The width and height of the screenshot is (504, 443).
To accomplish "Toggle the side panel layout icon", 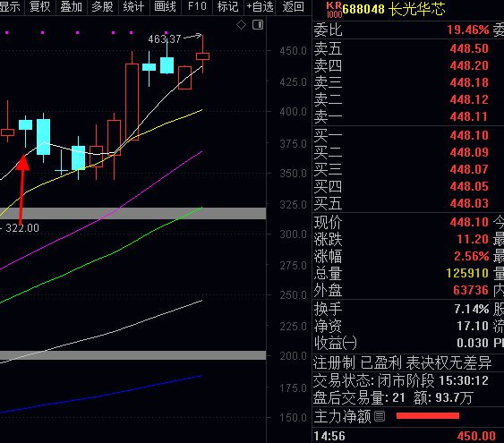I will click(258, 25).
